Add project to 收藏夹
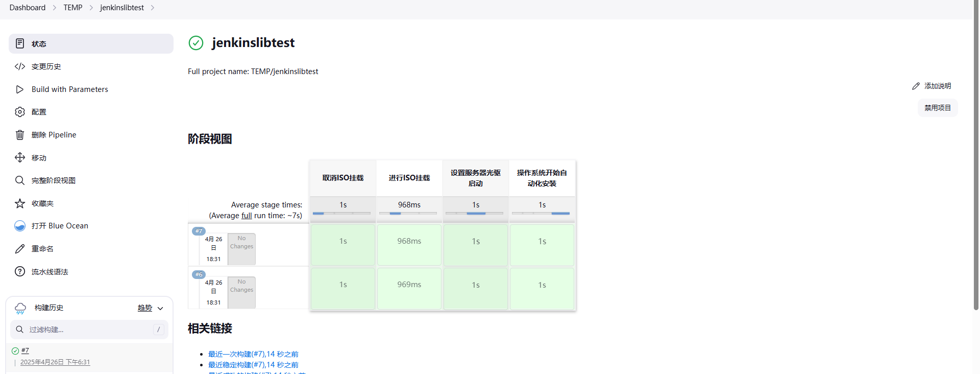This screenshot has height=374, width=980. (x=91, y=203)
